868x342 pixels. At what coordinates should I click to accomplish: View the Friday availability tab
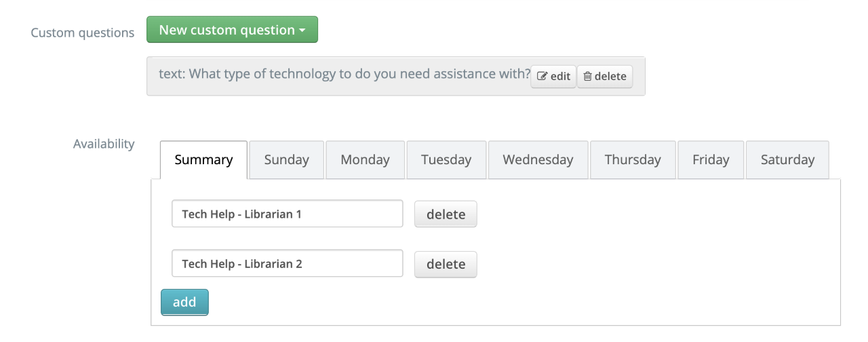[x=711, y=160]
